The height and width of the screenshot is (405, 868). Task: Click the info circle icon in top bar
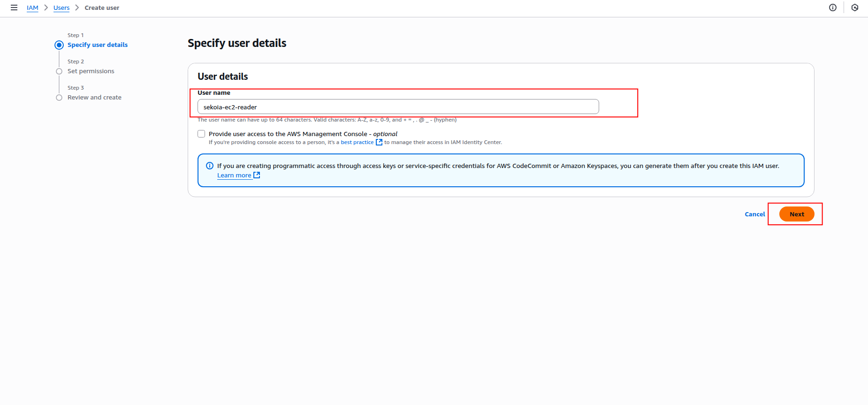click(x=833, y=8)
